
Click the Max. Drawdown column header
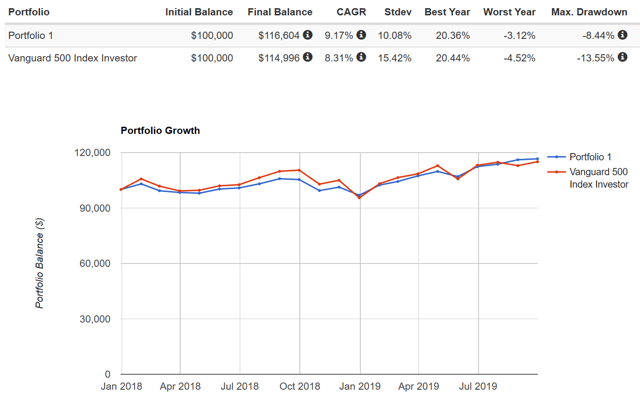(589, 12)
